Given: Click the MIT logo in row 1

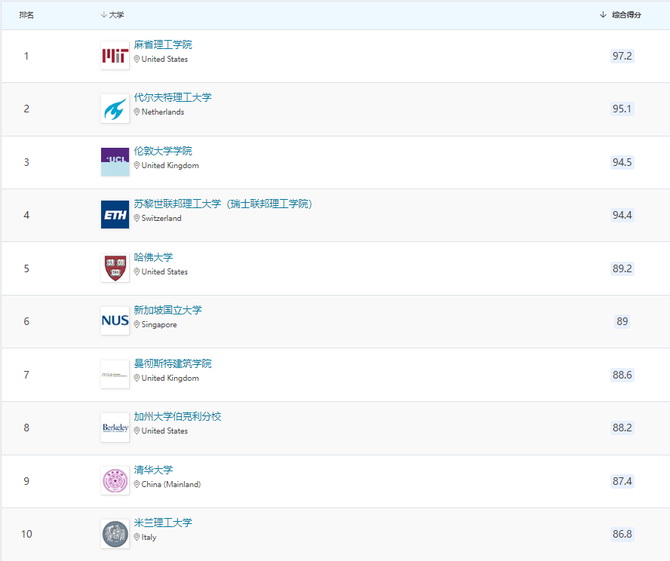Looking at the screenshot, I should 115,55.
